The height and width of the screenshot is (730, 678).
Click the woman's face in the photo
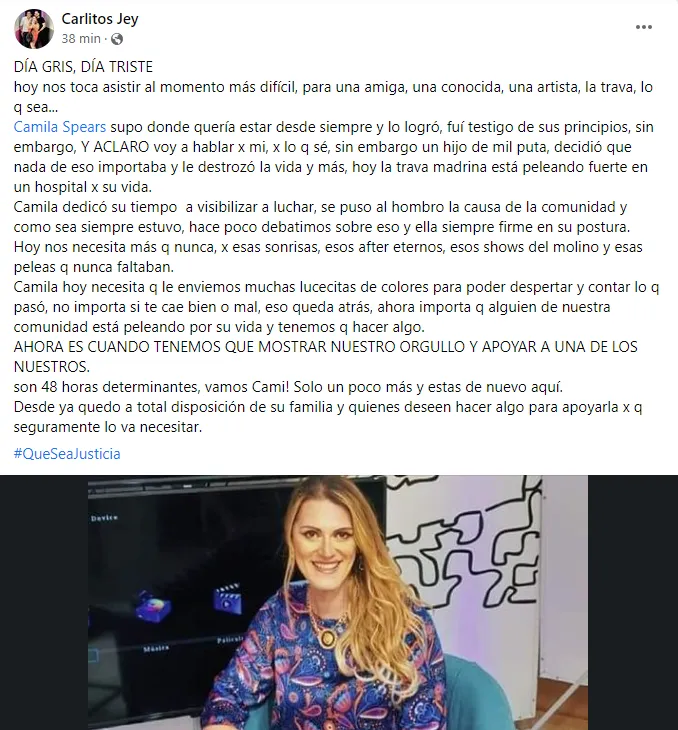tap(325, 542)
